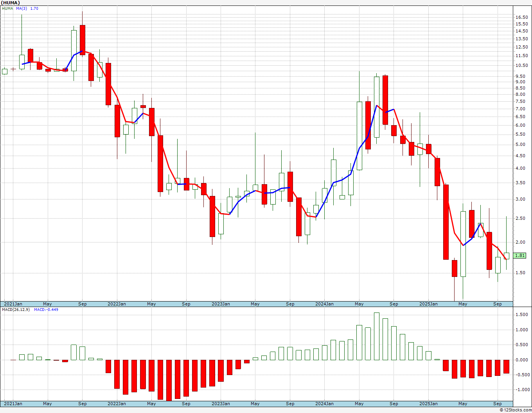Select the 10.50 price level label
The height and width of the screenshot is (413, 532).
coord(522,65)
